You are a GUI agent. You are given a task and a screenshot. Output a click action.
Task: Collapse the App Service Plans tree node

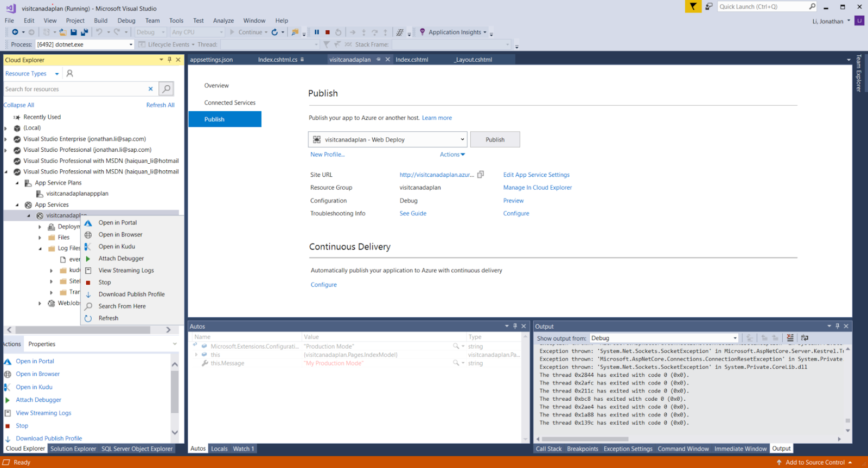click(x=17, y=183)
